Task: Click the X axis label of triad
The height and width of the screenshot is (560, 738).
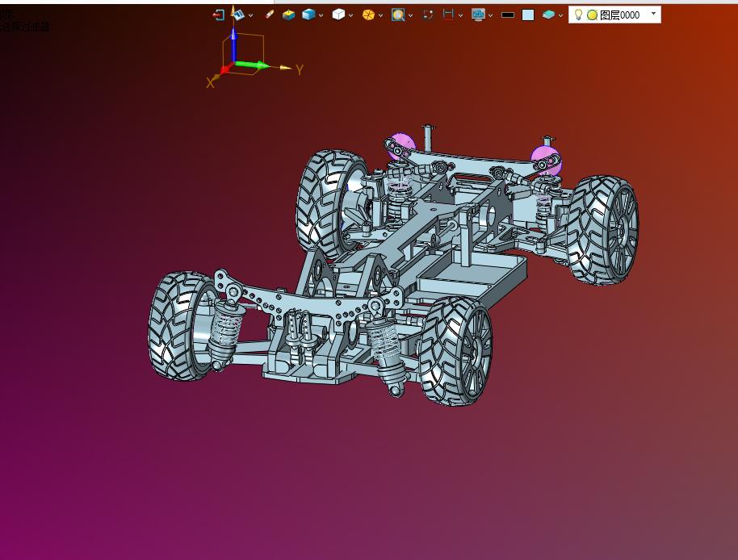Action: (x=210, y=83)
